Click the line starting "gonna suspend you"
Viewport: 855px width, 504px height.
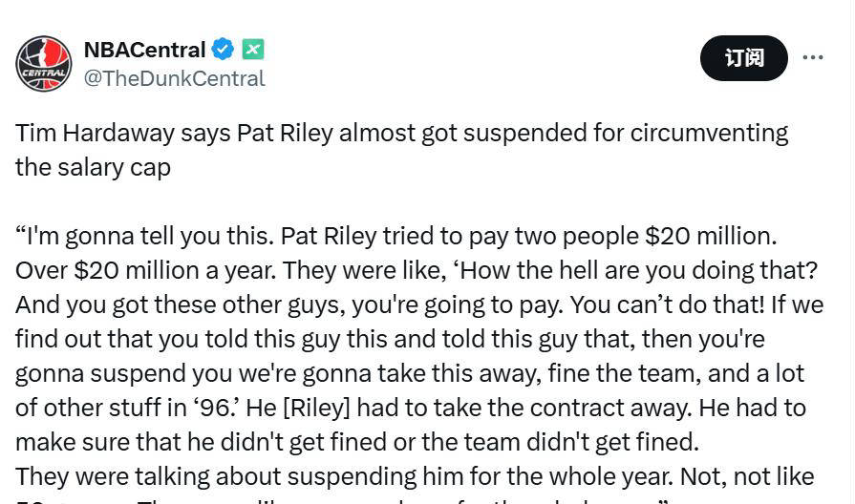point(409,373)
